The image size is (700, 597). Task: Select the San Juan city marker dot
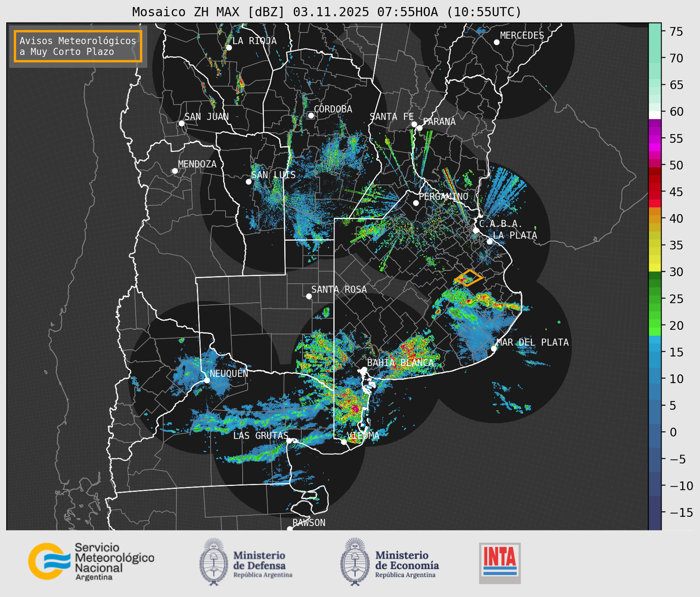click(181, 123)
